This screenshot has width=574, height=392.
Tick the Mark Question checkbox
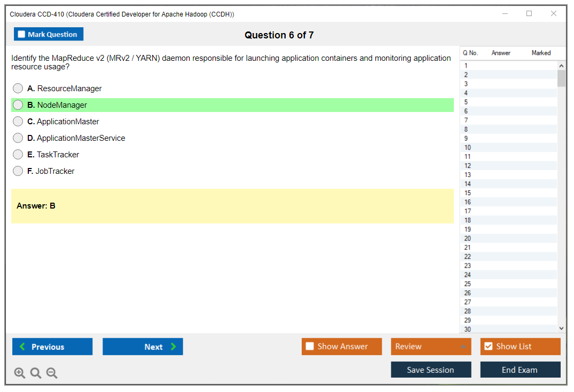[22, 35]
